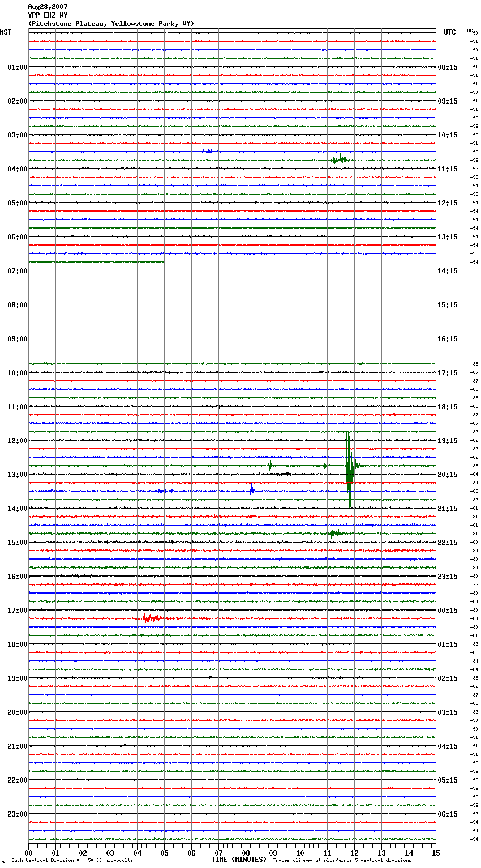Click minute tick label 06 on x-axis
The height and width of the screenshot is (868, 481).
191,853
